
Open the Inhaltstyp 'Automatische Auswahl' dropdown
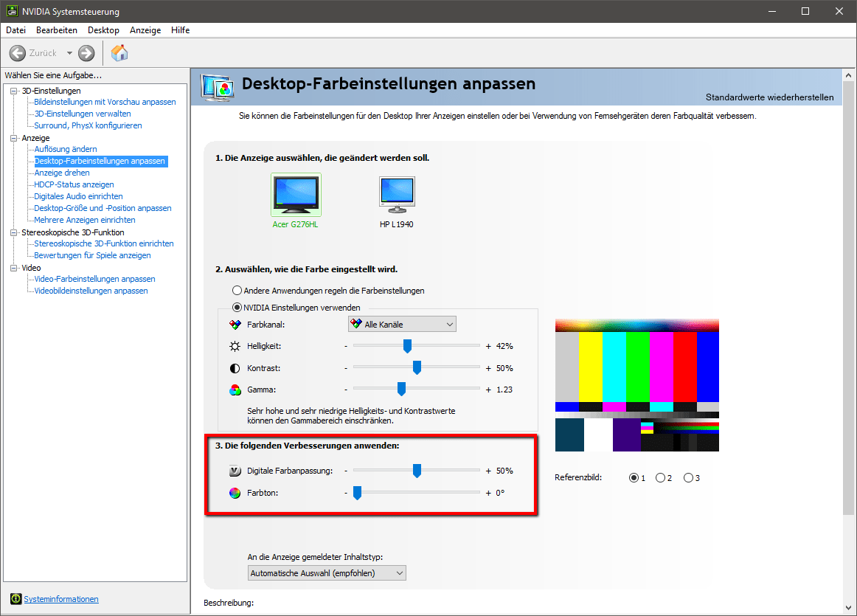327,572
